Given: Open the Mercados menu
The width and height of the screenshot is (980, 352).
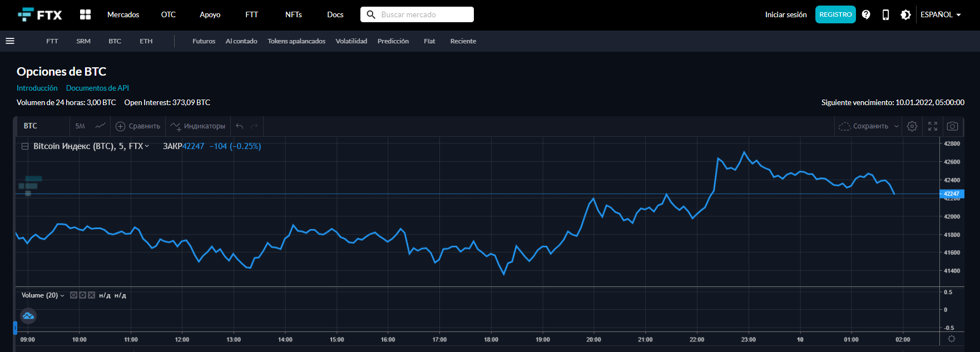Looking at the screenshot, I should (123, 14).
